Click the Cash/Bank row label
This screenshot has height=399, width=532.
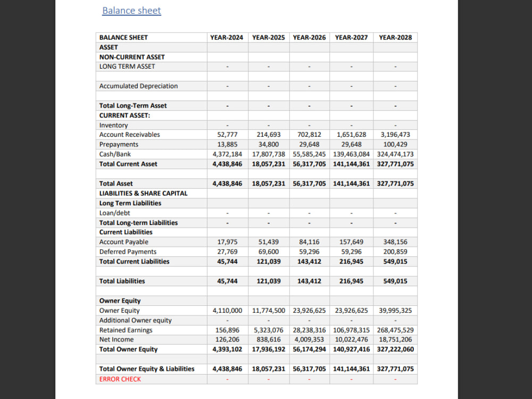click(115, 154)
